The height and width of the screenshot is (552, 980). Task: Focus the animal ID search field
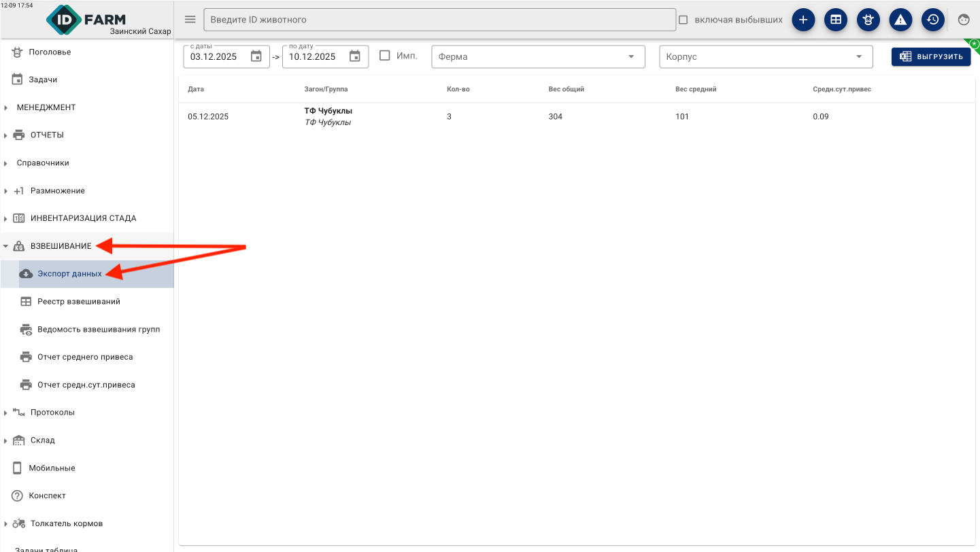pyautogui.click(x=439, y=20)
